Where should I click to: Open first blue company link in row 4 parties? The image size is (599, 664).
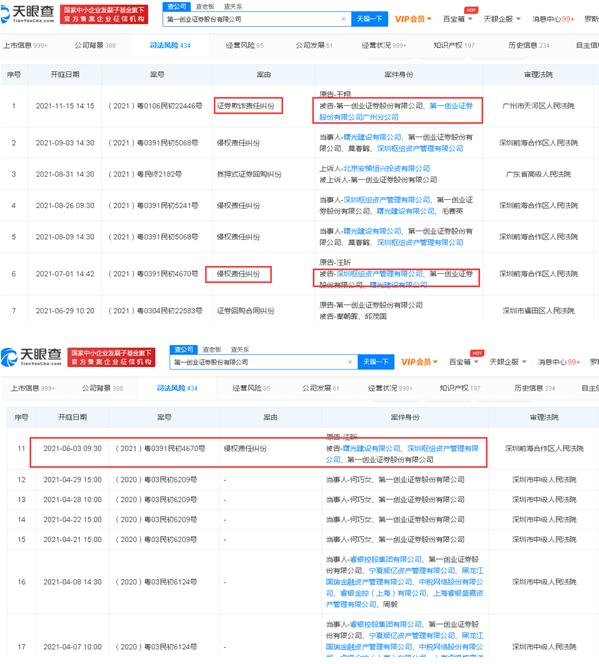tap(387, 200)
